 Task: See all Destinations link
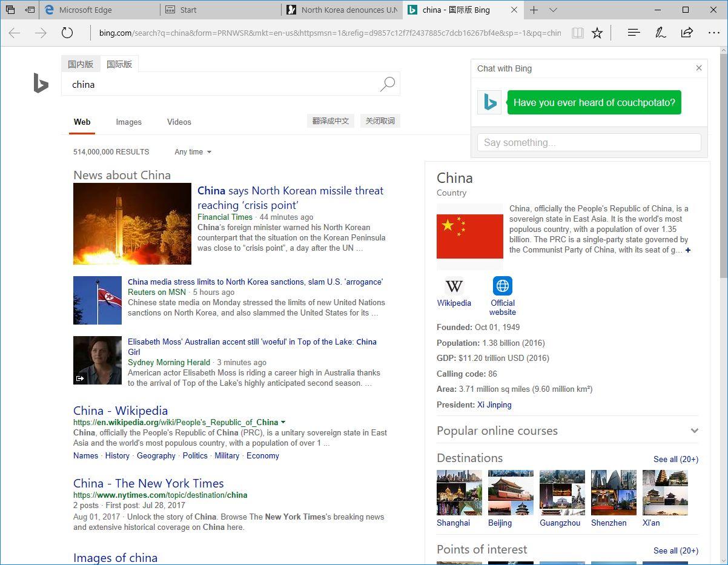point(676,459)
